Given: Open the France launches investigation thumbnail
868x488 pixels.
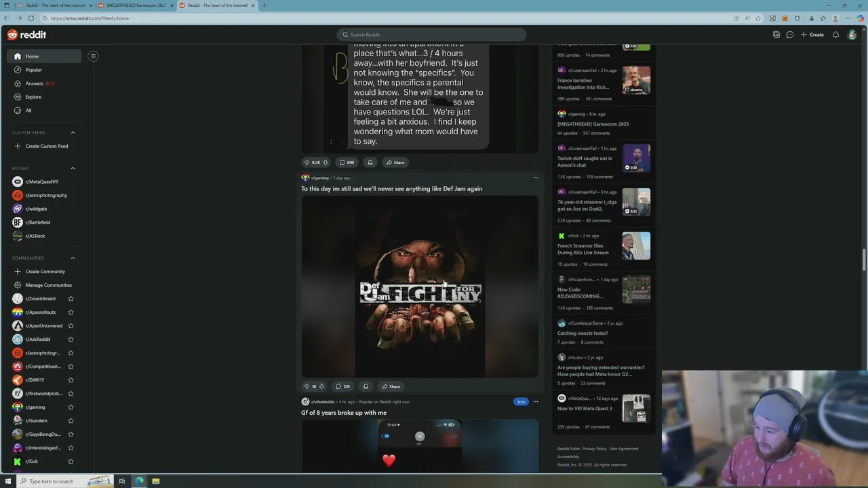Looking at the screenshot, I should [x=636, y=80].
